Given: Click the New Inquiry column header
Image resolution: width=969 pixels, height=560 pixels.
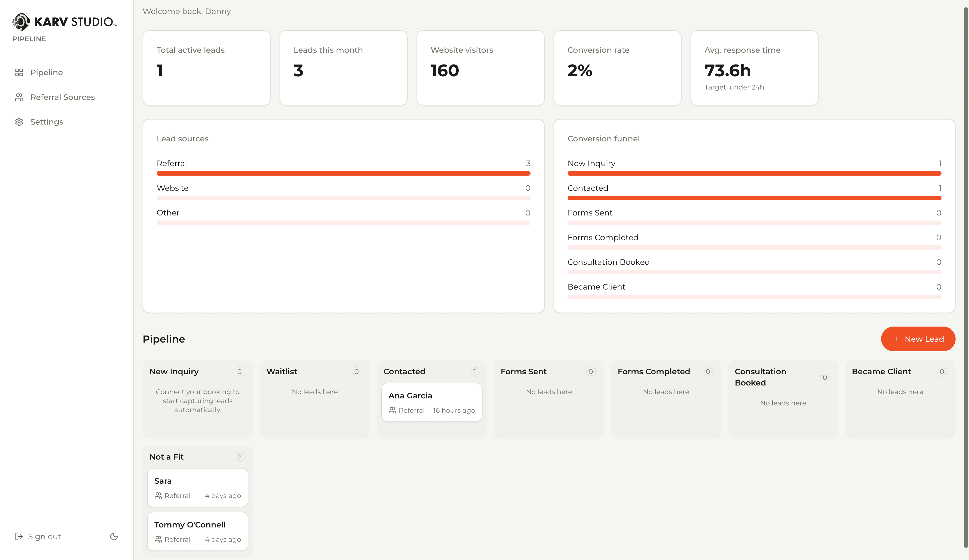Looking at the screenshot, I should 174,371.
